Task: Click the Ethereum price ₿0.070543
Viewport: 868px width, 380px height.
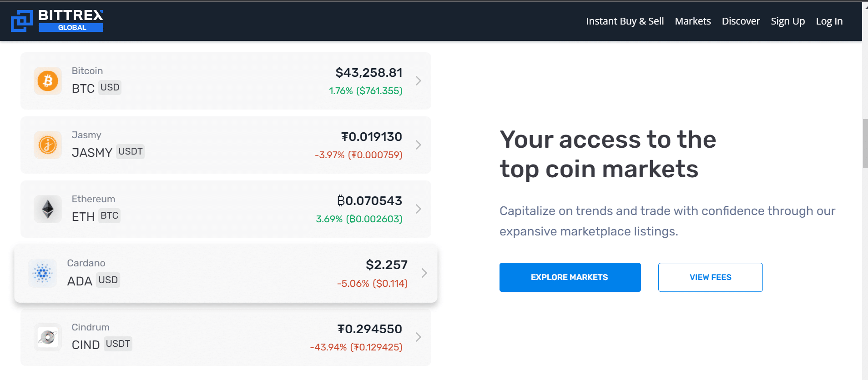Action: (370, 201)
